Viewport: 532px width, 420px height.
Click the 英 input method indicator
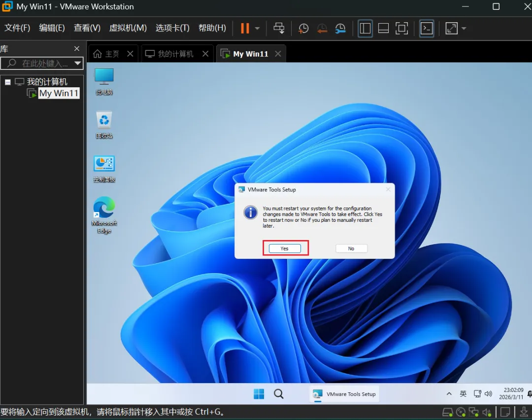coord(463,394)
